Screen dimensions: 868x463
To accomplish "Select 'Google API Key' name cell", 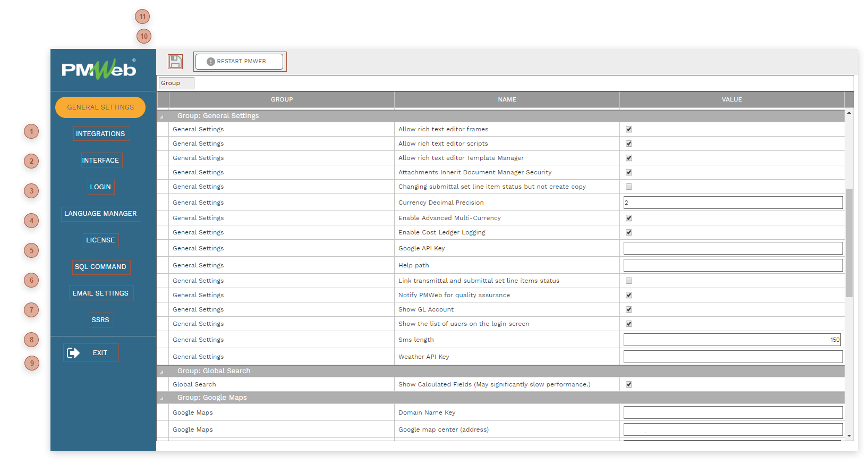I will (x=507, y=248).
